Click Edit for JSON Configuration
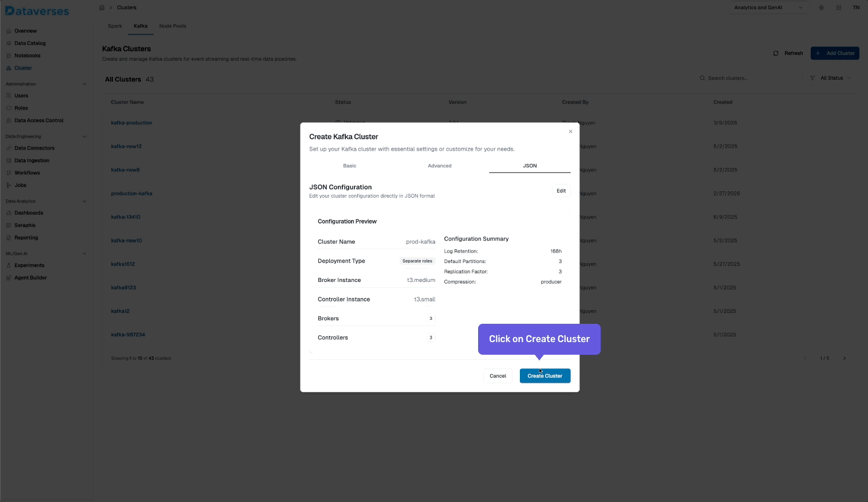This screenshot has width=868, height=502. coord(561,191)
